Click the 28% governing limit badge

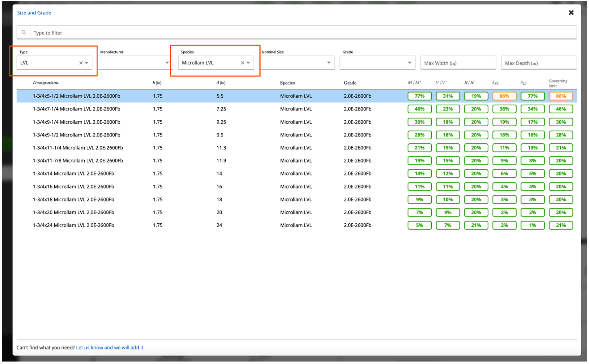pos(561,135)
